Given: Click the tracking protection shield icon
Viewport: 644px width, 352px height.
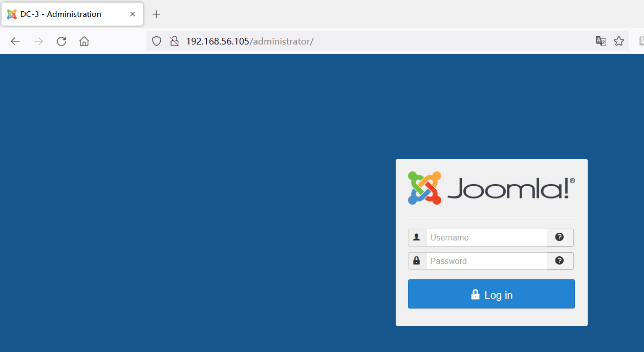Looking at the screenshot, I should [x=157, y=41].
